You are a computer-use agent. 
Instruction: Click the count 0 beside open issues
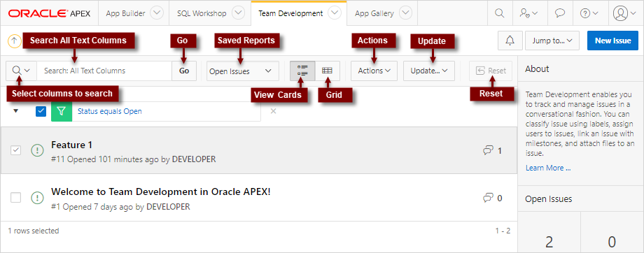pos(612,242)
